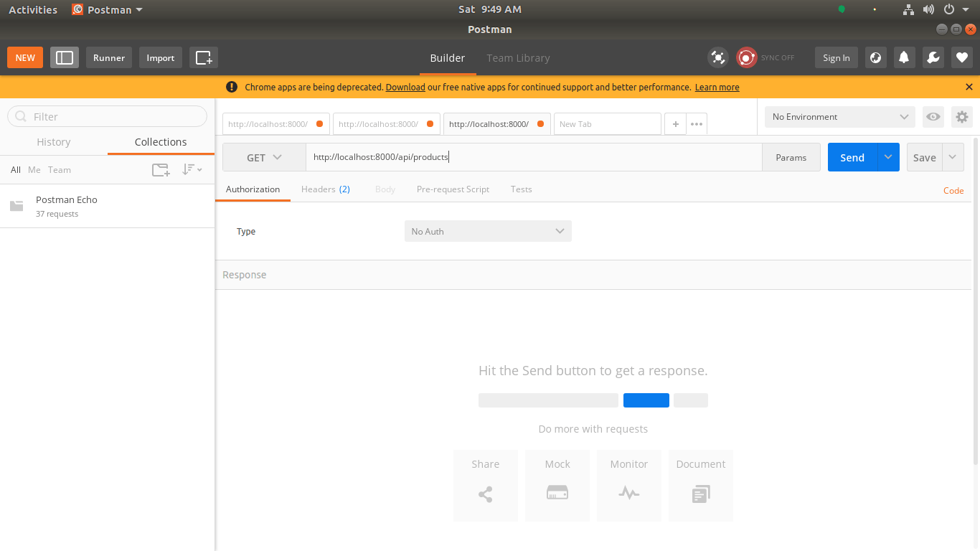This screenshot has height=551, width=980.
Task: Open the No Auth type dropdown
Action: pos(488,232)
